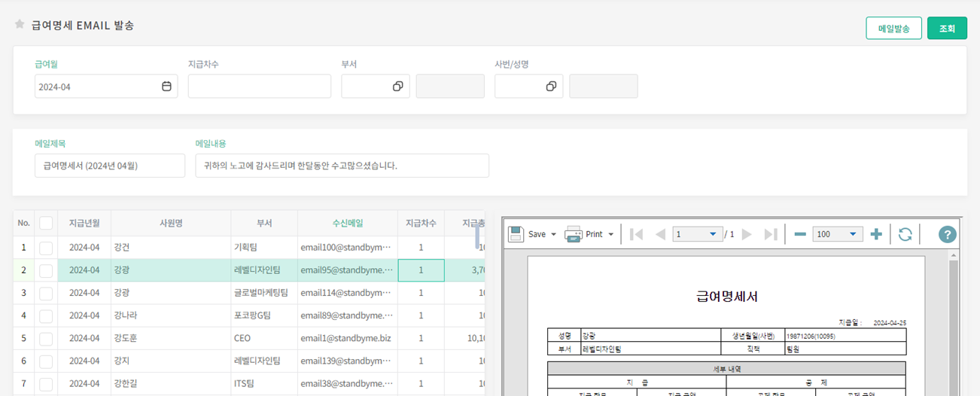Open the 부서 lookup popup icon
This screenshot has height=396, width=980.
click(397, 87)
